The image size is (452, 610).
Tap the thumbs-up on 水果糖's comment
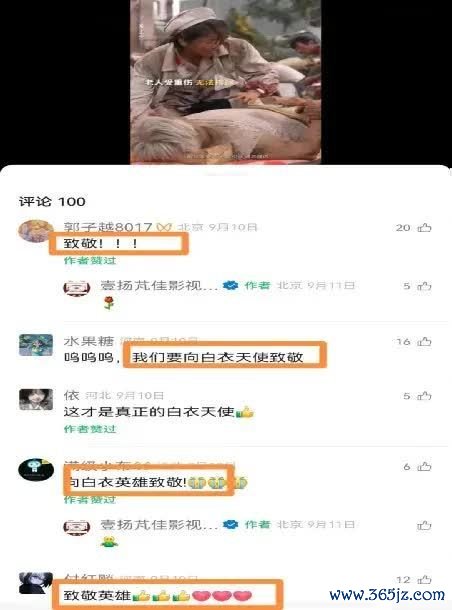click(x=424, y=342)
